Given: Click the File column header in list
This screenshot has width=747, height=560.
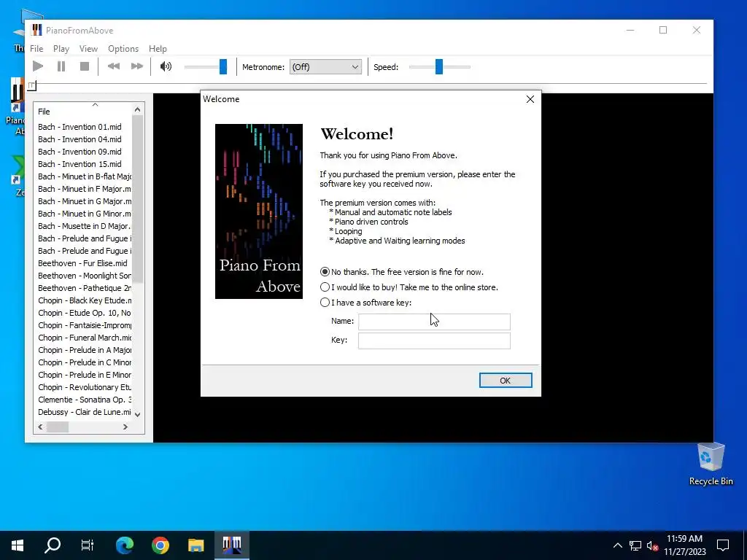Looking at the screenshot, I should pos(82,112).
